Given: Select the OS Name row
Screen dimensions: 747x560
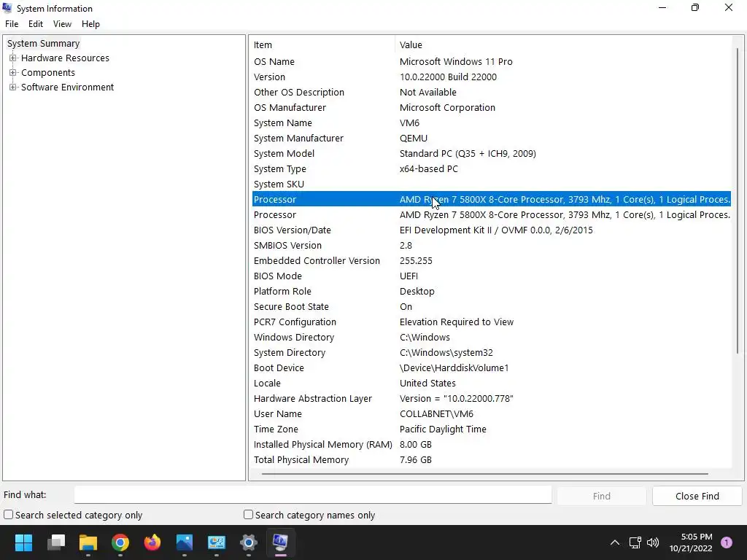Looking at the screenshot, I should [492, 61].
